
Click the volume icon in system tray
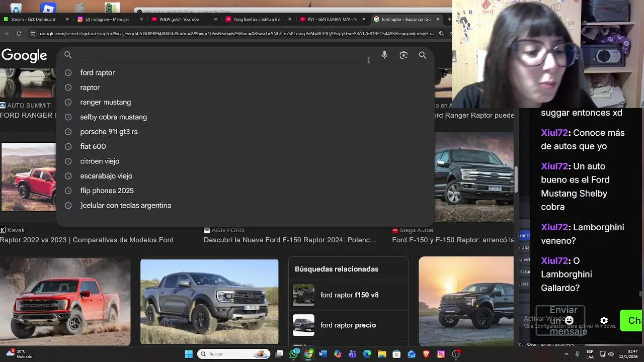click(x=611, y=354)
